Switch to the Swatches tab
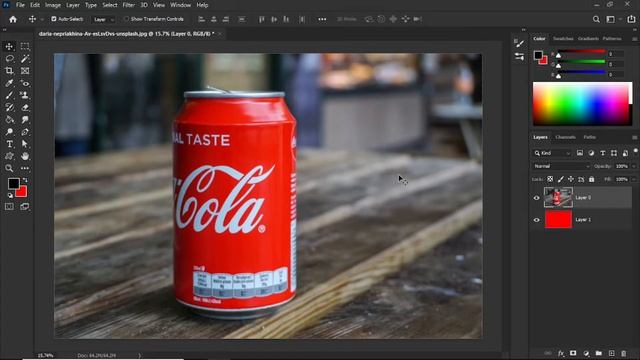This screenshot has width=640, height=360. pos(563,39)
